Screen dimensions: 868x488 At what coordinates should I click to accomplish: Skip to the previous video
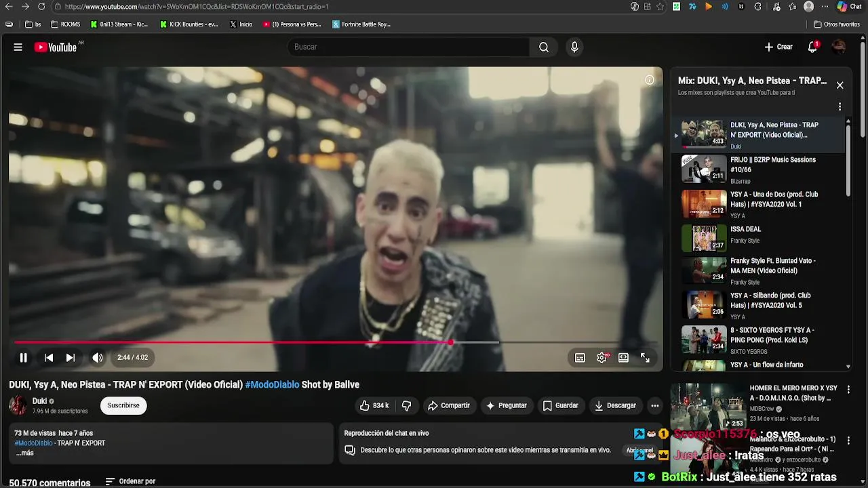click(49, 358)
